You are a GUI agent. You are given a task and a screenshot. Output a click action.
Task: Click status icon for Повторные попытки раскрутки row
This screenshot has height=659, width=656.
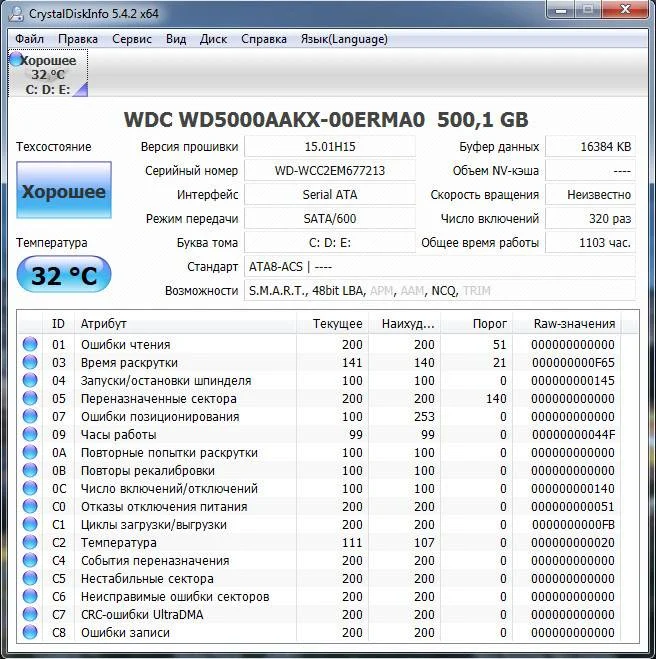pos(30,452)
